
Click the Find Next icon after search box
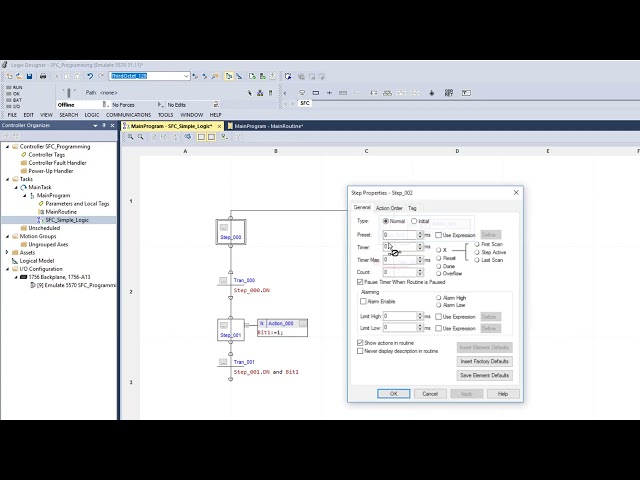click(x=195, y=76)
